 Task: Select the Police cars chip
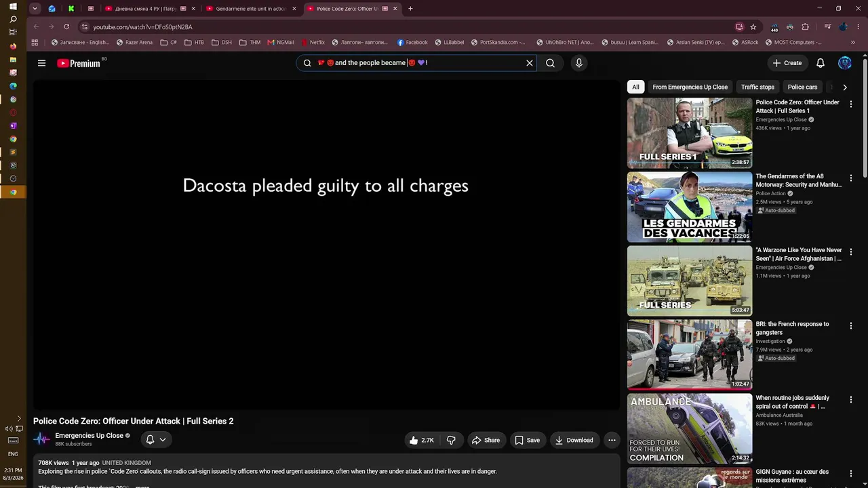pos(802,87)
